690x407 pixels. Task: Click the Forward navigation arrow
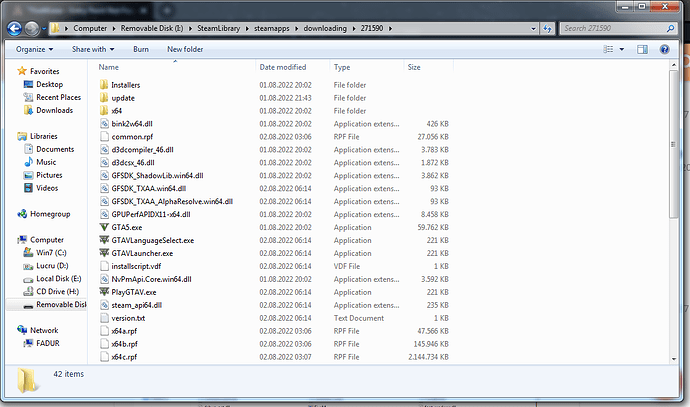click(x=31, y=29)
